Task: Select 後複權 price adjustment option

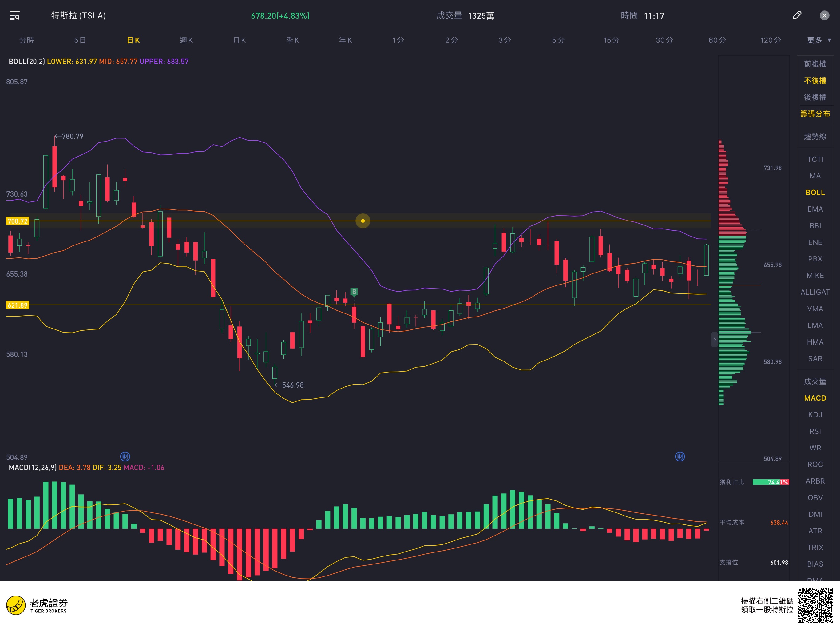Action: point(815,97)
